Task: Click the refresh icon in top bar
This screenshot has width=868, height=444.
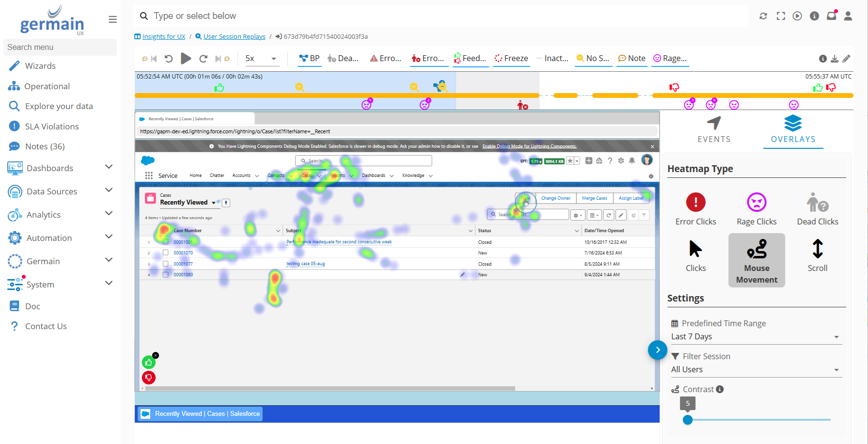Action: point(763,16)
